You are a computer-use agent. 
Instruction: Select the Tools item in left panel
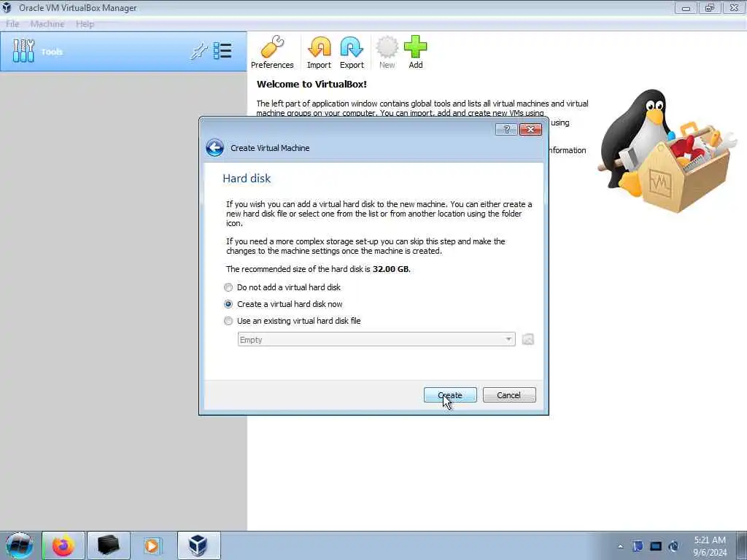123,52
